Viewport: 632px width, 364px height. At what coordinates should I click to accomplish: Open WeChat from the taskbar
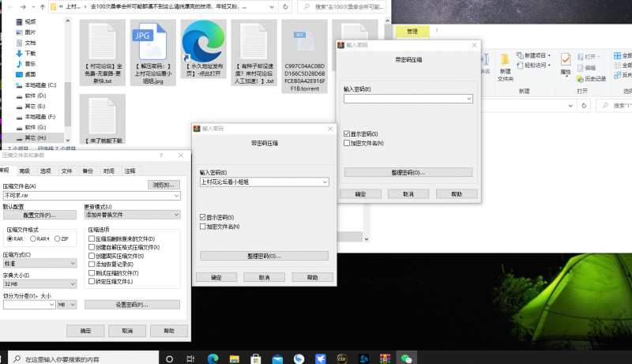point(407,358)
